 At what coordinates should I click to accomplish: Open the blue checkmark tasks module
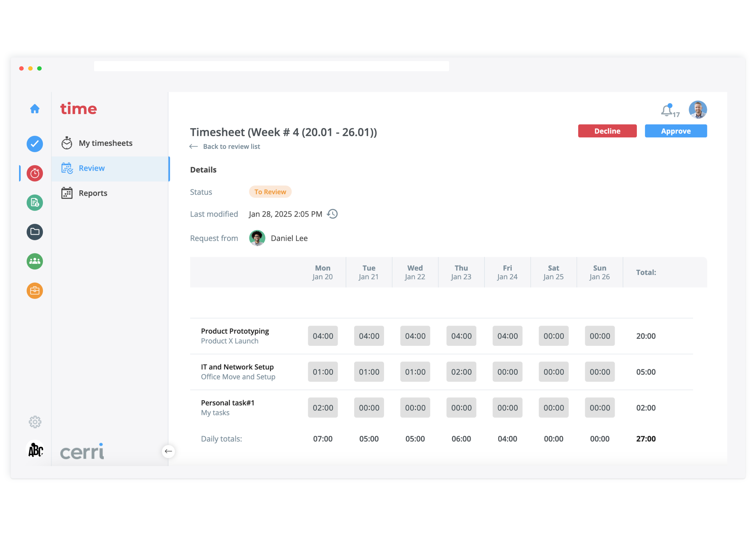coord(35,144)
